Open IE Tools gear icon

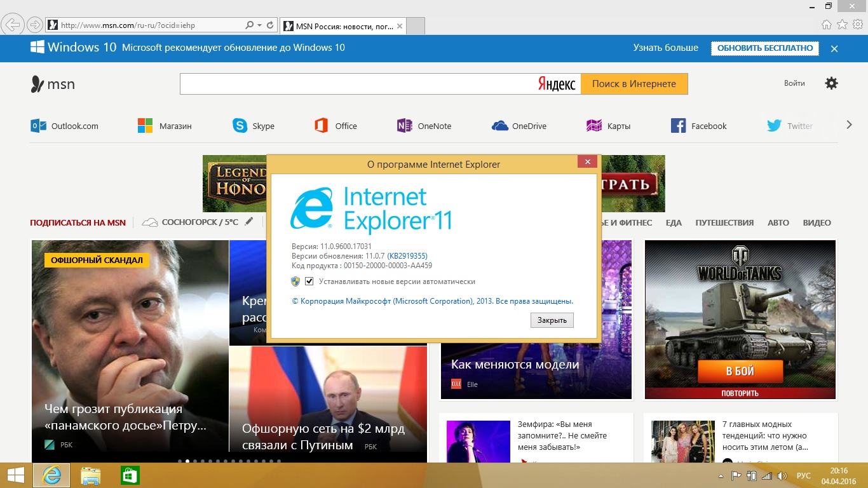(x=857, y=25)
